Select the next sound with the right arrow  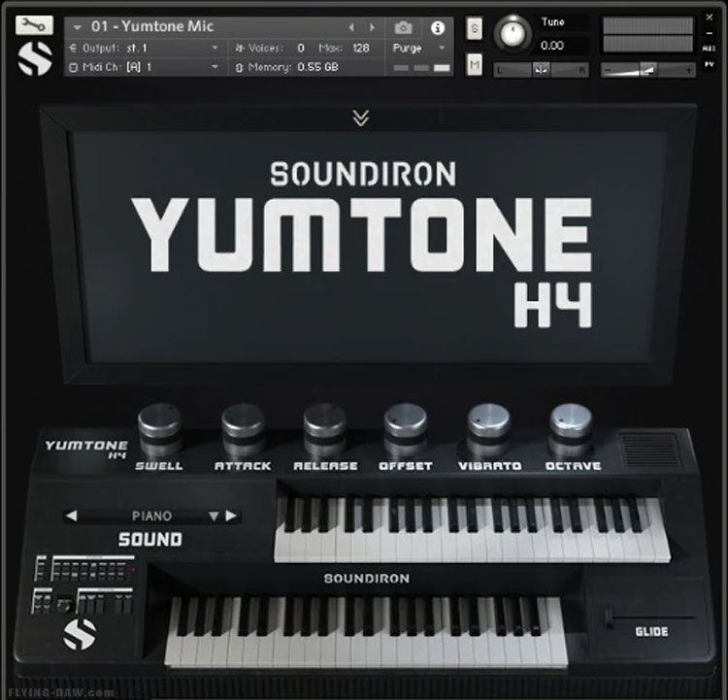231,517
